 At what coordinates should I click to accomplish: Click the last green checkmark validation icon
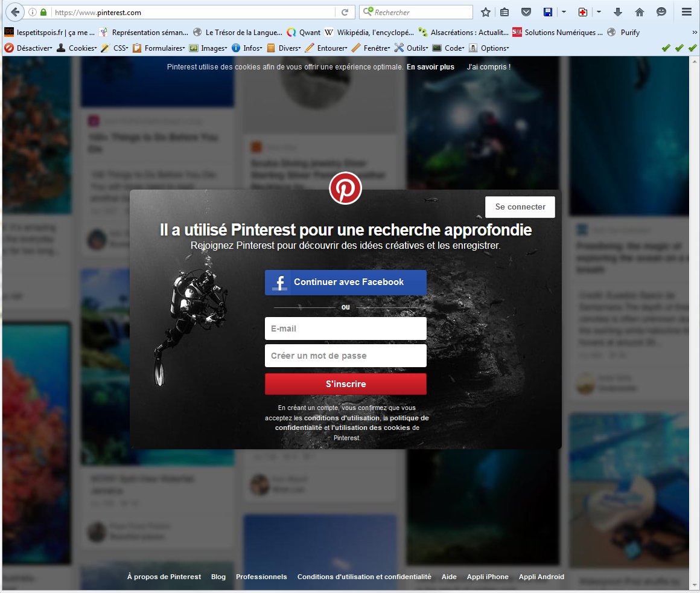coord(692,48)
